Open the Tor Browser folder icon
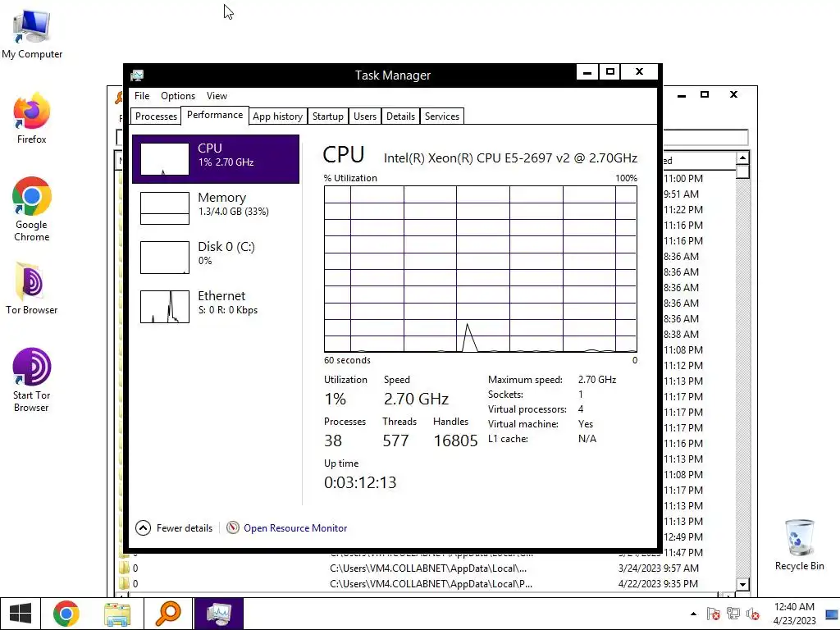 32,288
